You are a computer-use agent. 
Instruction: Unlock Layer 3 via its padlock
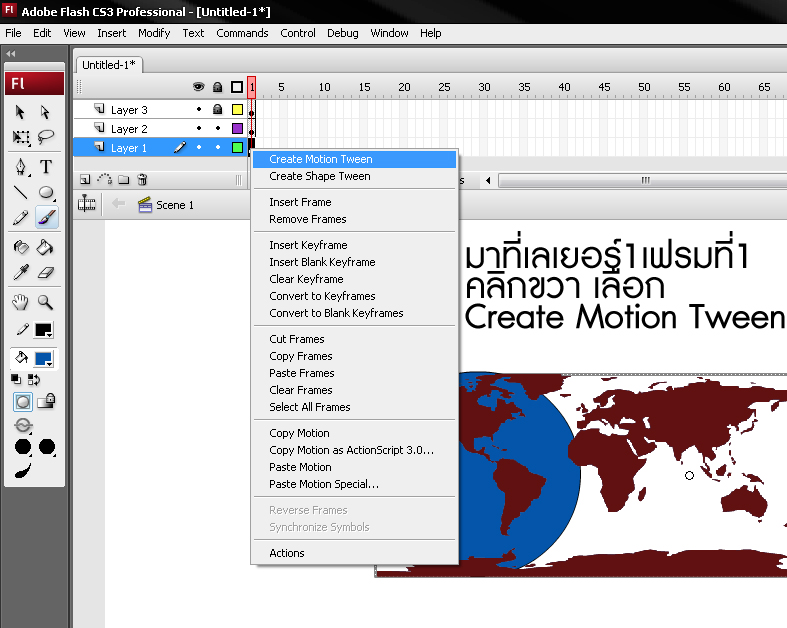coord(217,109)
